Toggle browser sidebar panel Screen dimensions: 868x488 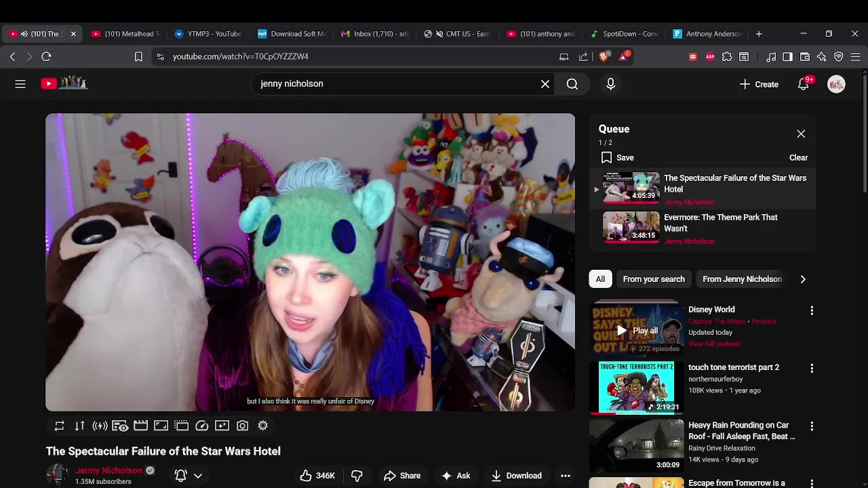click(787, 57)
